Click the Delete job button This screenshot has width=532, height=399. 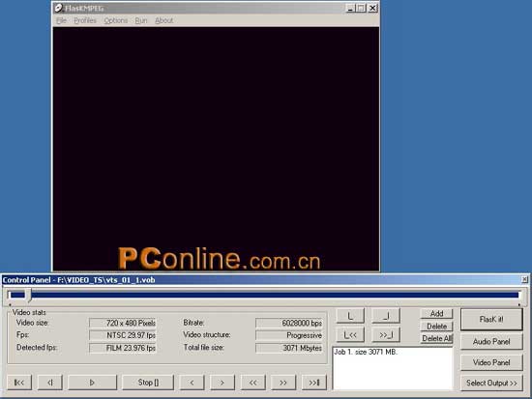coord(436,327)
